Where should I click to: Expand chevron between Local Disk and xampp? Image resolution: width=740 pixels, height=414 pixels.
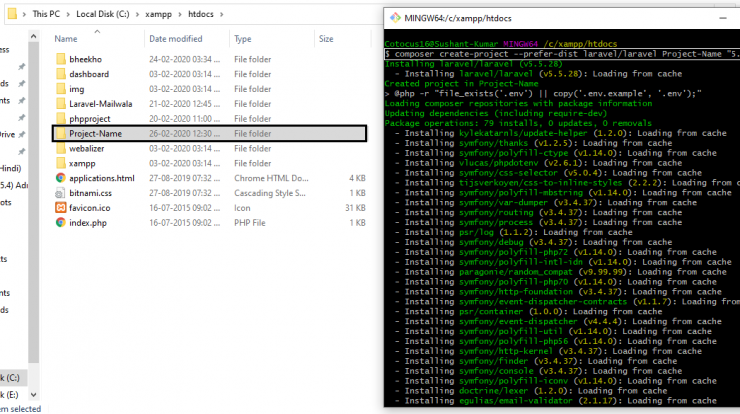point(137,15)
